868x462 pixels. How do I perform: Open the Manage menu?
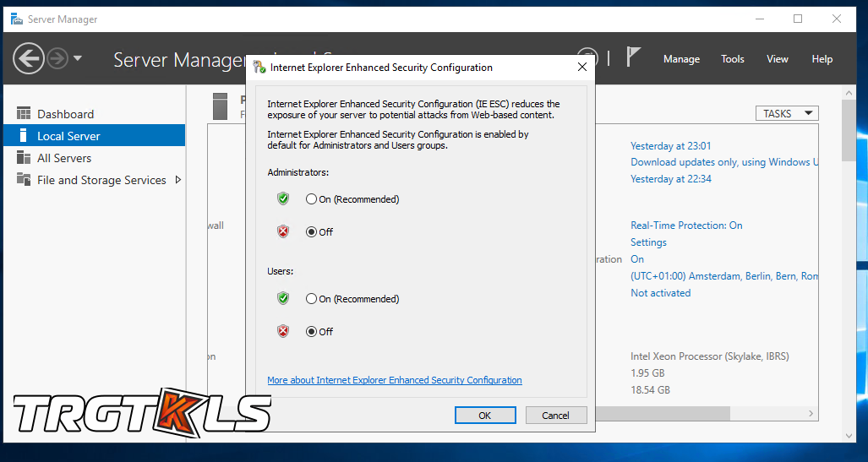coord(681,59)
